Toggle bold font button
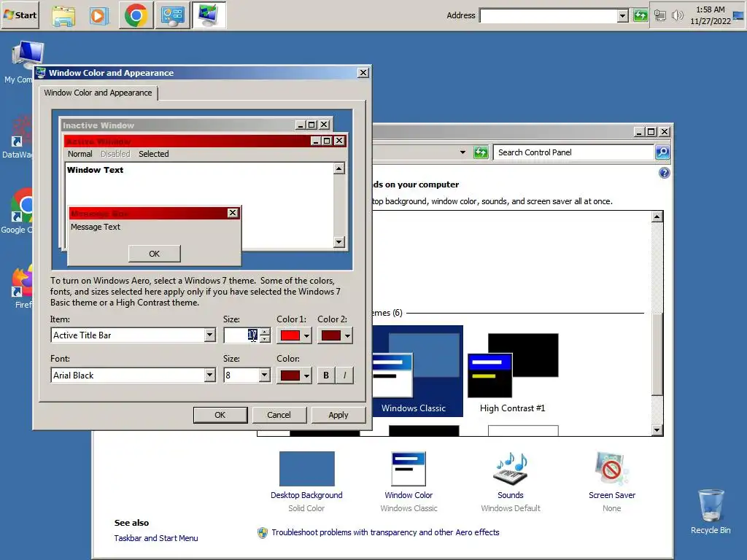747x560 pixels. [x=326, y=376]
